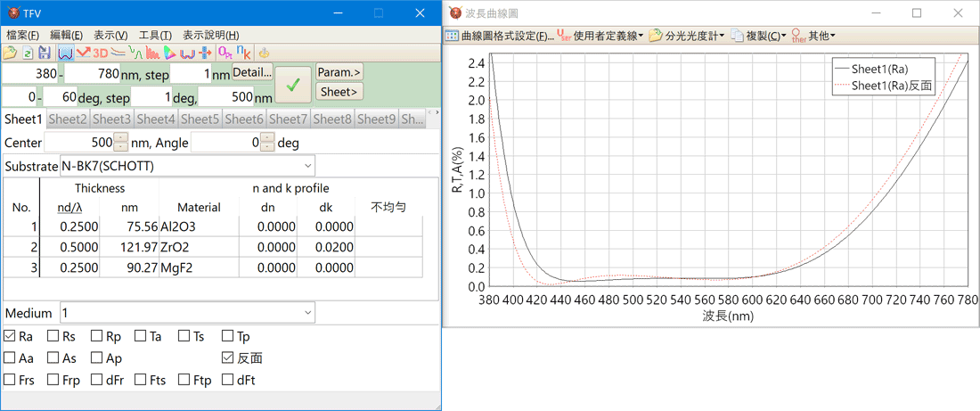Click the Detail... button
The width and height of the screenshot is (980, 411).
point(252,72)
